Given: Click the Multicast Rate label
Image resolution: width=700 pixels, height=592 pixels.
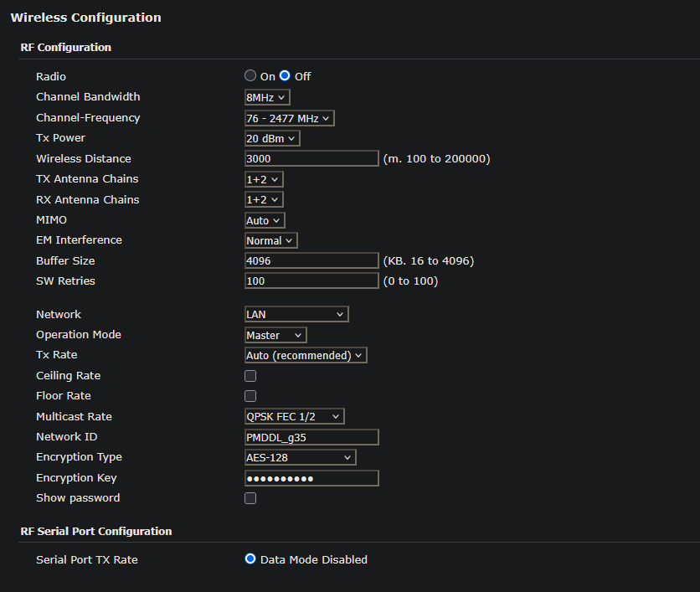Looking at the screenshot, I should [x=75, y=416].
